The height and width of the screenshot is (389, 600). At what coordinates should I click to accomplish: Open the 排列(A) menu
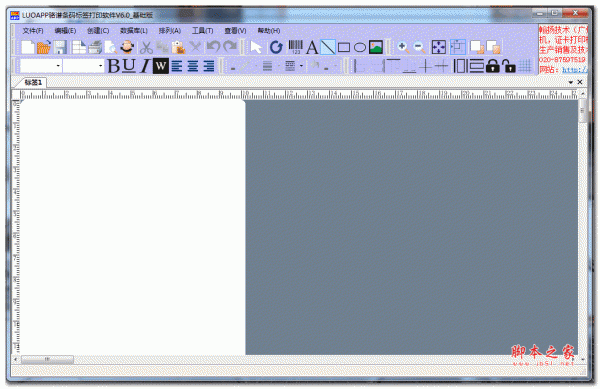(170, 31)
